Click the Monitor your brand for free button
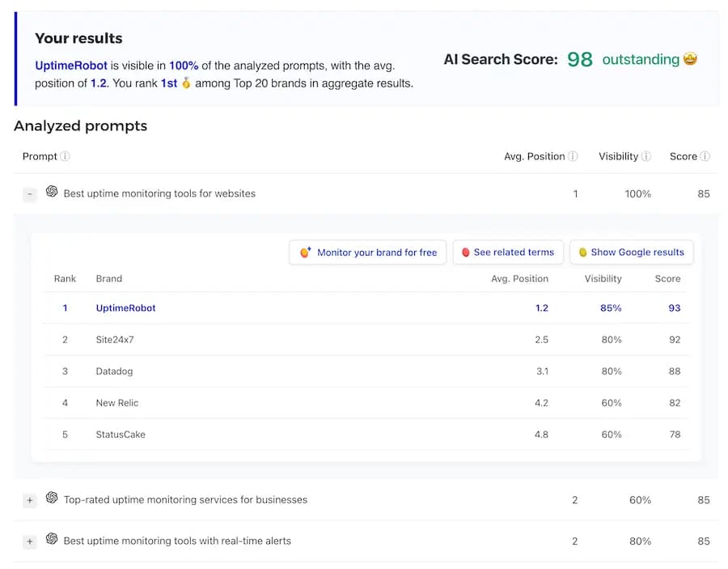Image resolution: width=728 pixels, height=569 pixels. [368, 253]
